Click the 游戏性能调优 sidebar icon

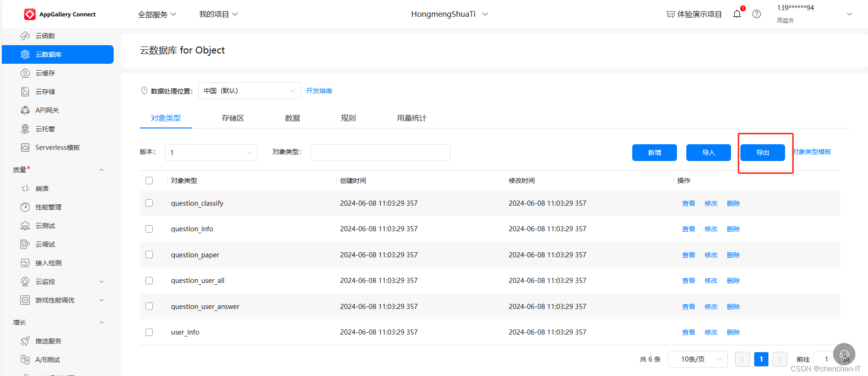click(x=25, y=300)
